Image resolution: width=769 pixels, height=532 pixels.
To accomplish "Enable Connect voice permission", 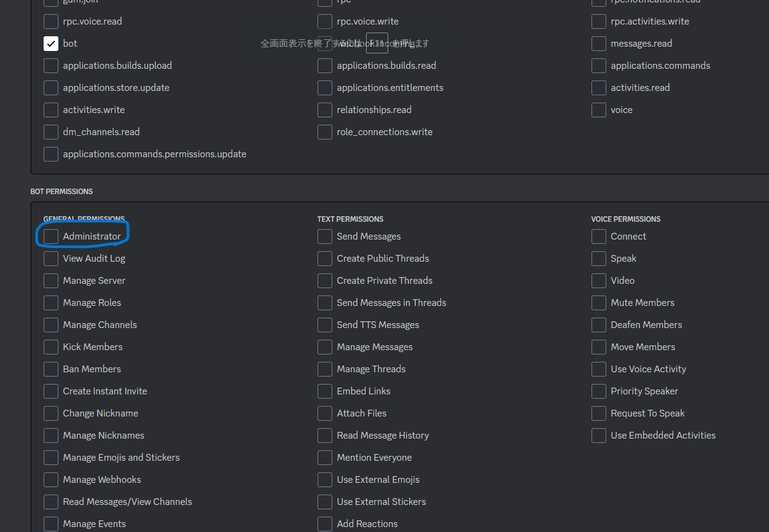I will [599, 237].
